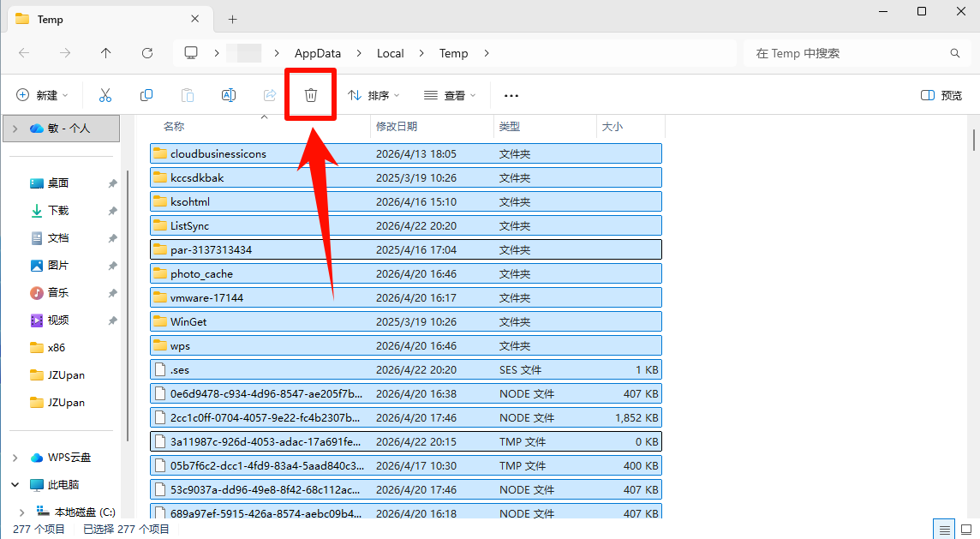This screenshot has height=539, width=980.
Task: Open 桌面 in the sidebar
Action: click(58, 183)
